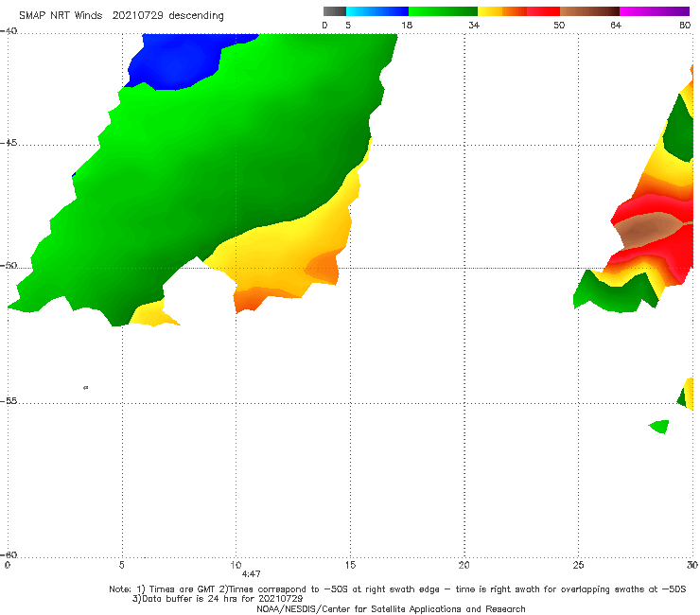The width and height of the screenshot is (700, 615).
Task: Click the latitude label '-60'
Action: click(x=9, y=554)
